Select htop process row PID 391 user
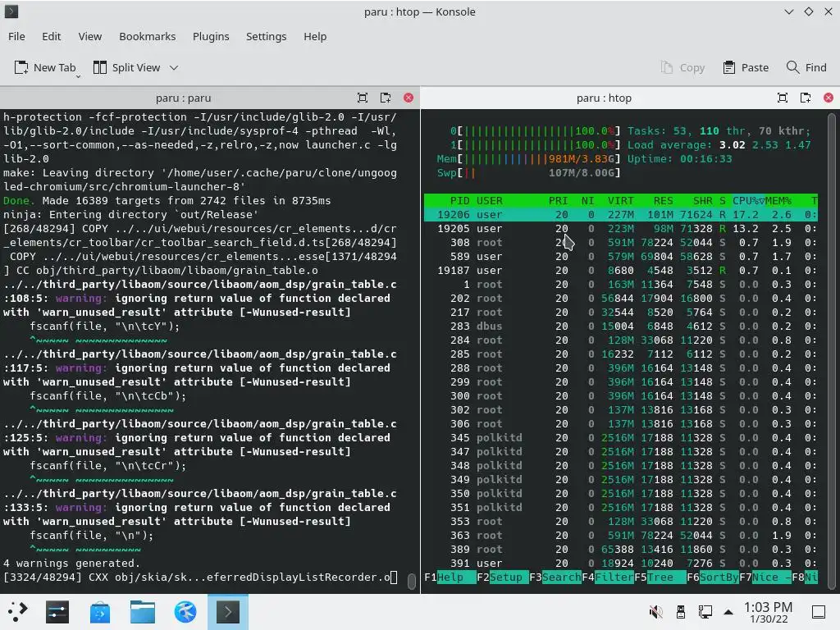 coord(621,563)
